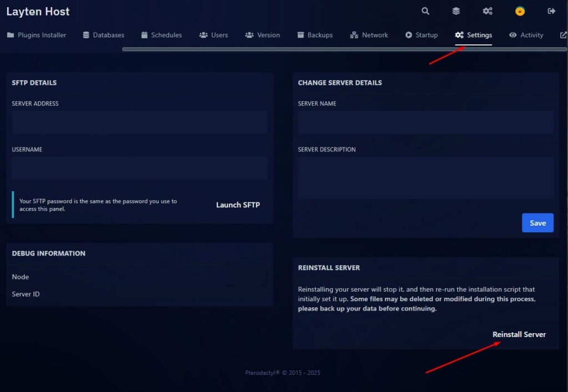Click the user avatar icon
The height and width of the screenshot is (392, 568).
tap(520, 11)
